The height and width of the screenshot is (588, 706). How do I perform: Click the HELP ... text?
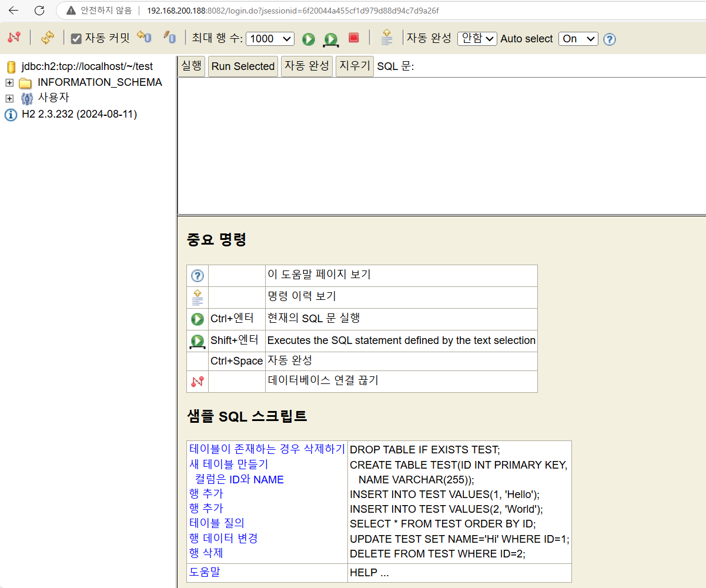[369, 573]
